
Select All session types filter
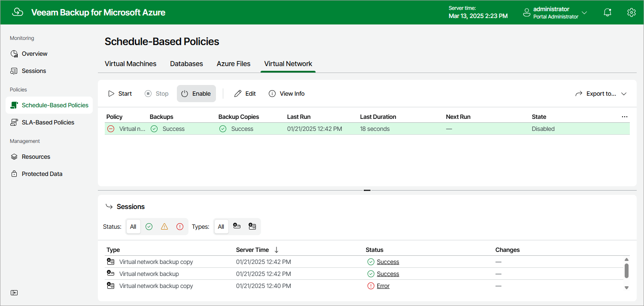[x=221, y=227]
